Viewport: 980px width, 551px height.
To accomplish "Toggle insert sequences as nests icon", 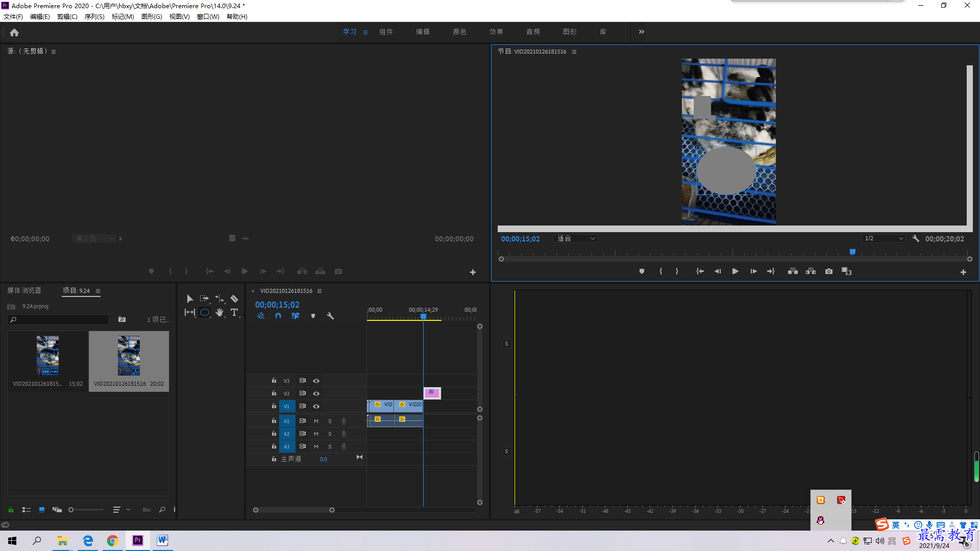I will click(x=261, y=316).
